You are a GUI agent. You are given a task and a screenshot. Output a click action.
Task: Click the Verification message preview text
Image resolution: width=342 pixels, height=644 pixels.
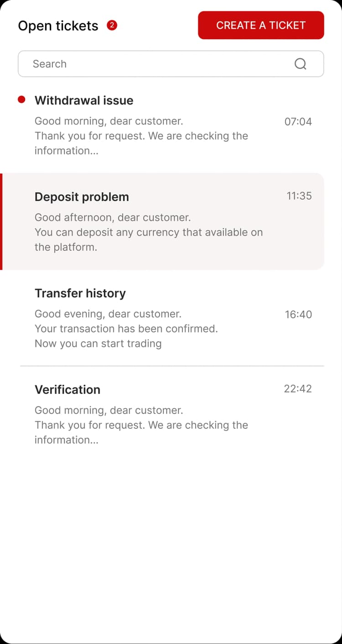point(141,425)
